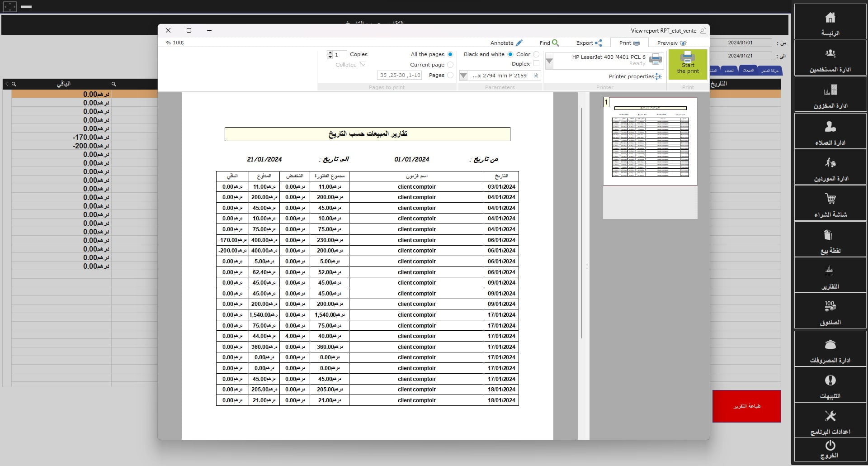The width and height of the screenshot is (868, 466).
Task: Click the paper size page icon
Action: click(536, 76)
